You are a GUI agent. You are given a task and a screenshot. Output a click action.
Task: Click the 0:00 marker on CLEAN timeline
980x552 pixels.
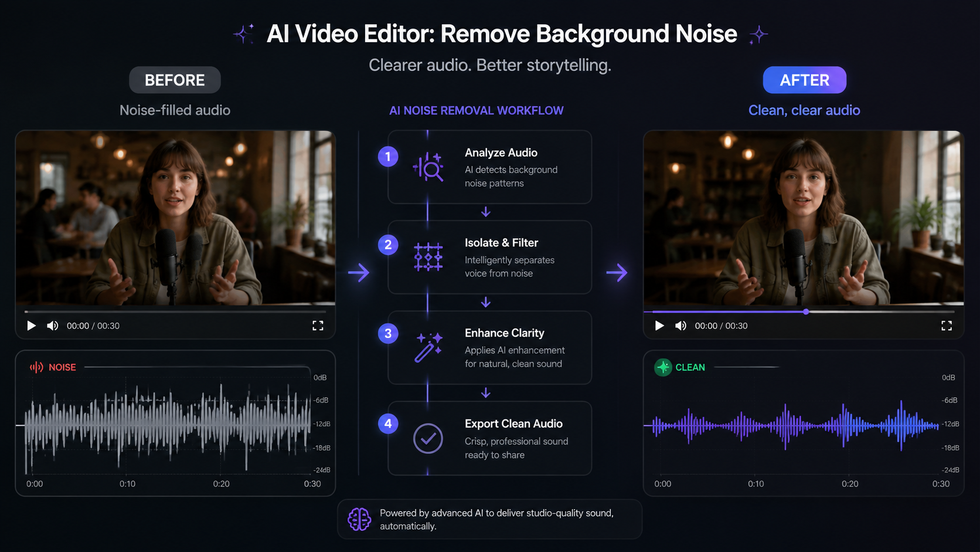pyautogui.click(x=662, y=484)
